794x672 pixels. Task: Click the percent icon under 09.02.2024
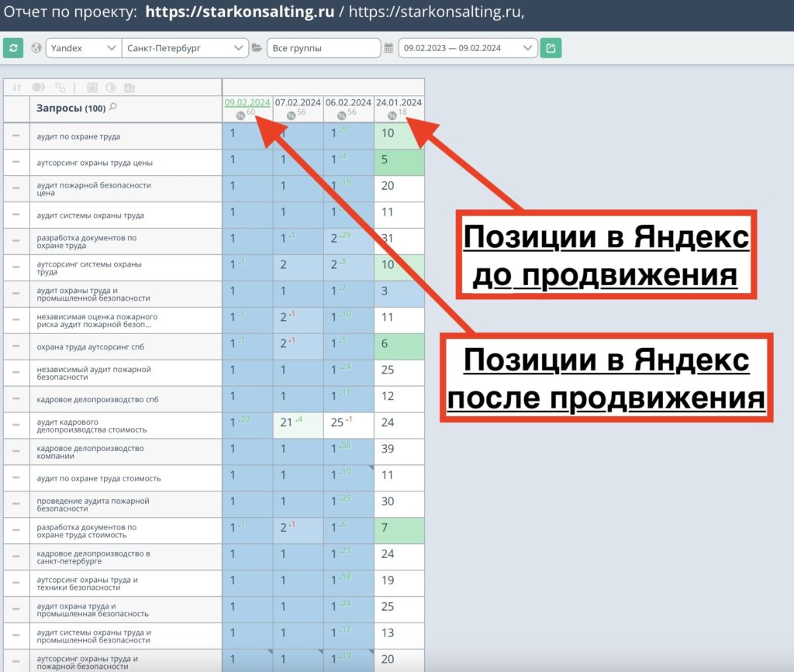click(240, 116)
